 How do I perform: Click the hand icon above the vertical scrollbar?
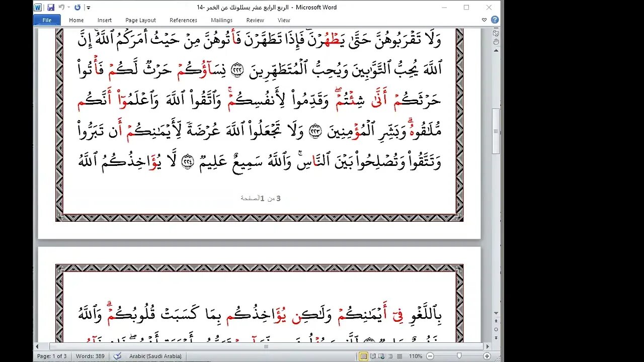pyautogui.click(x=496, y=42)
